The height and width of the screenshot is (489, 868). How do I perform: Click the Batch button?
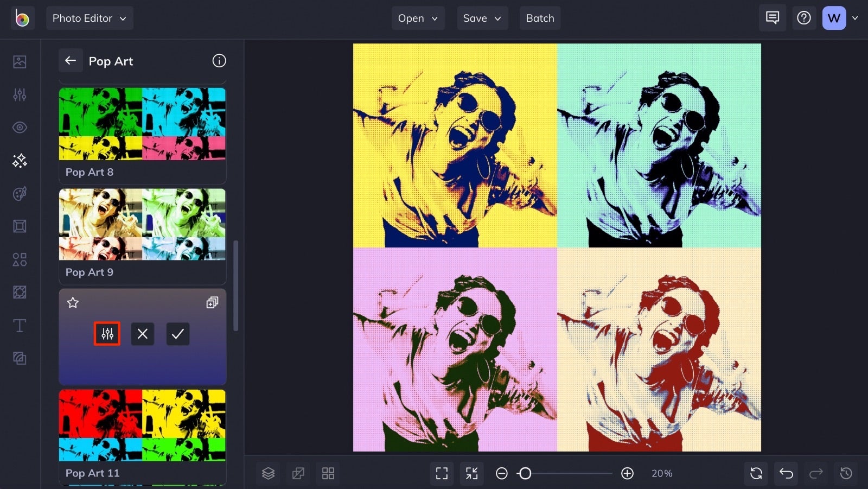tap(540, 17)
